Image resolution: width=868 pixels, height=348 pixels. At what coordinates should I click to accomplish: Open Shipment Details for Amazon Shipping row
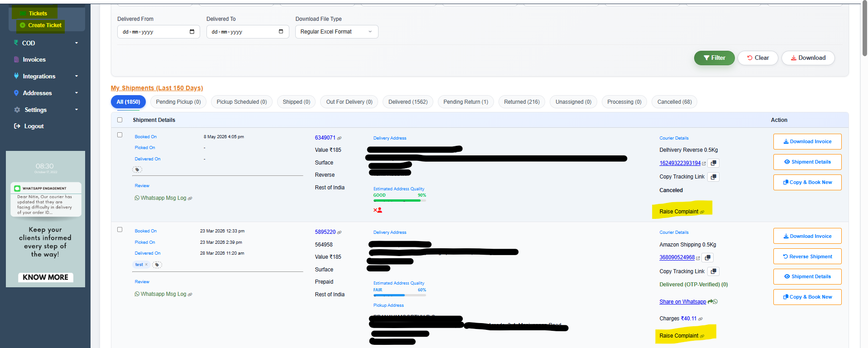pyautogui.click(x=807, y=276)
